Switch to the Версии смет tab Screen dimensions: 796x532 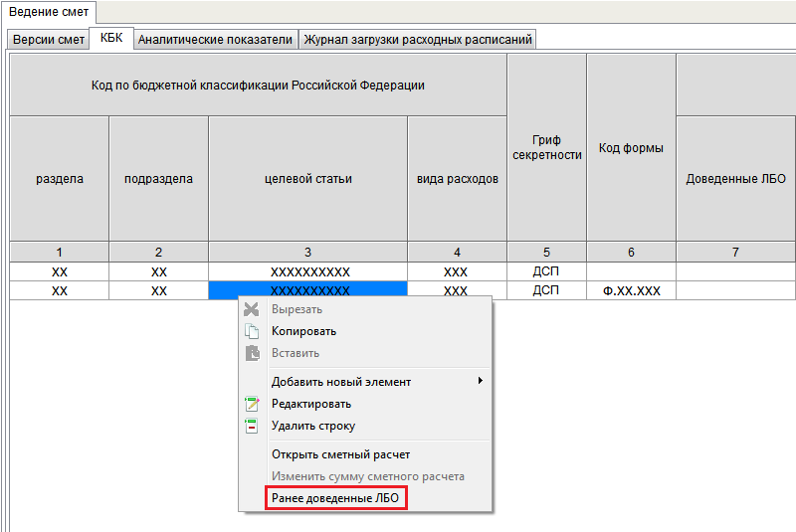tap(49, 40)
